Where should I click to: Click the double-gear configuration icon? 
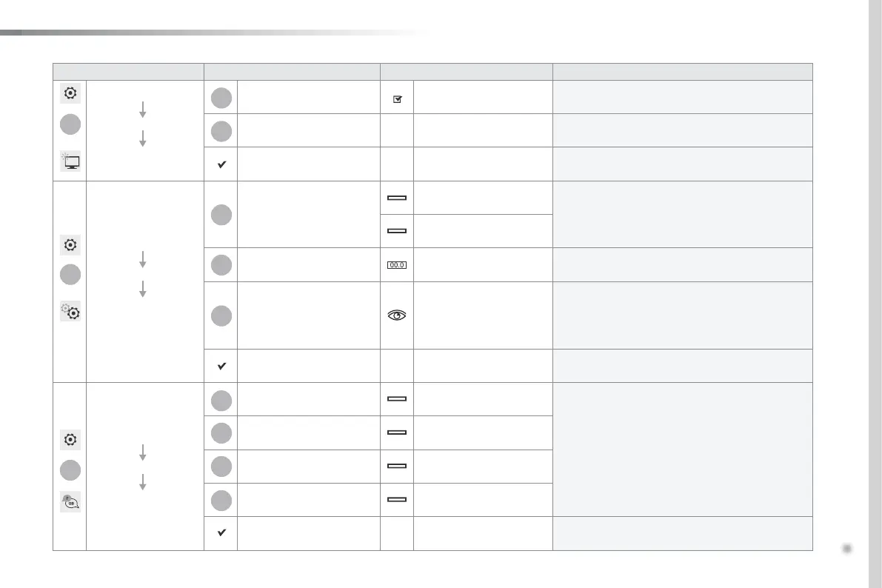[70, 312]
